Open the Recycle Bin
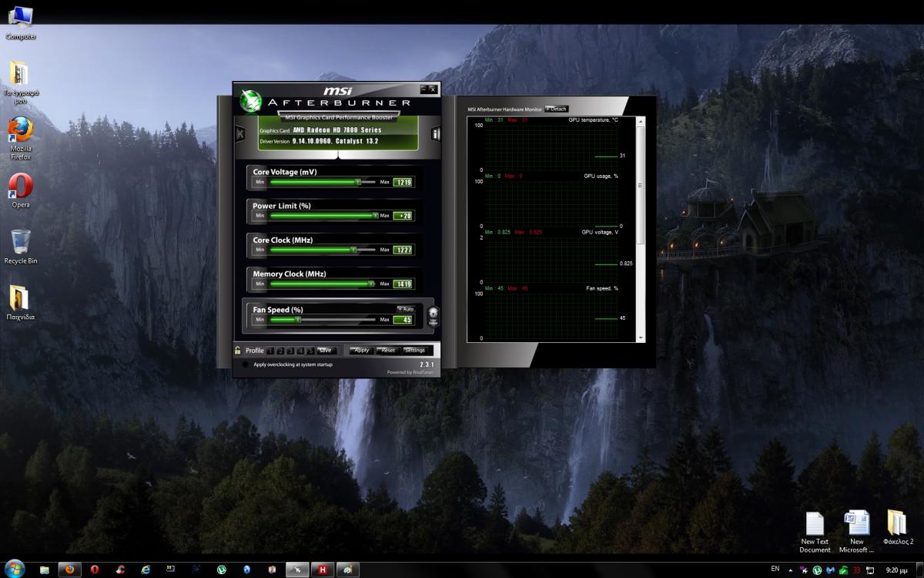 (21, 247)
